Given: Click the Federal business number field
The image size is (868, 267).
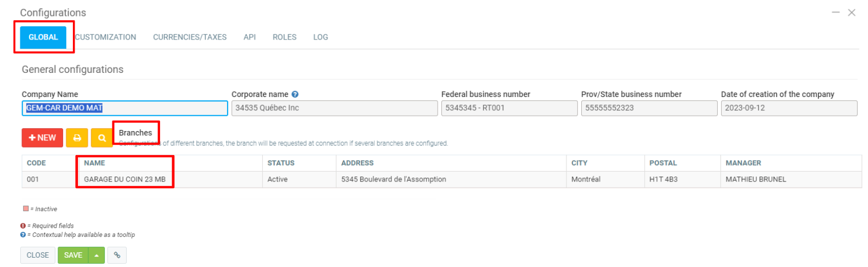Looking at the screenshot, I should (x=509, y=108).
